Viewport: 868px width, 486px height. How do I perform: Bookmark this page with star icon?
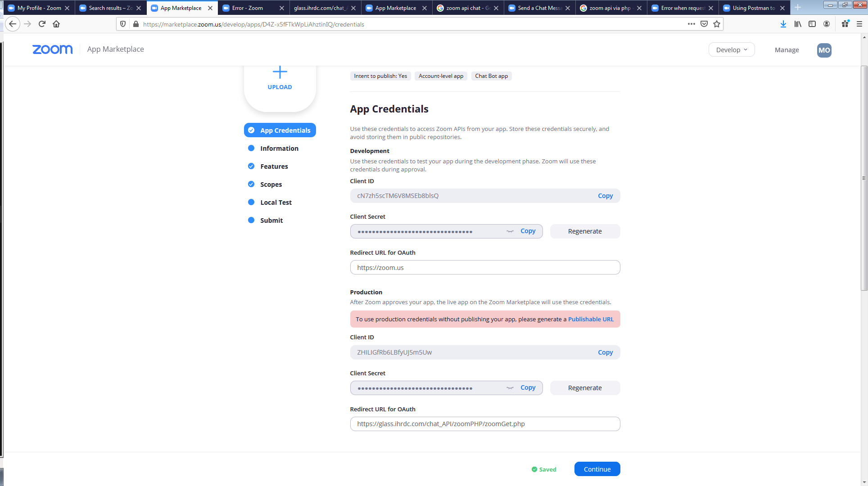click(x=717, y=24)
